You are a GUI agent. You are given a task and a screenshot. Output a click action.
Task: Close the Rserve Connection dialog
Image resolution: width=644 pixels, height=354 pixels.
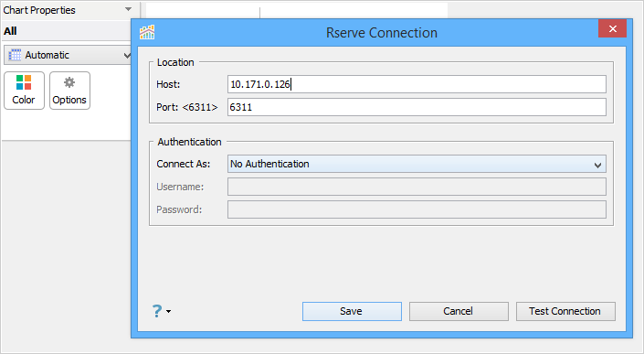(612, 28)
